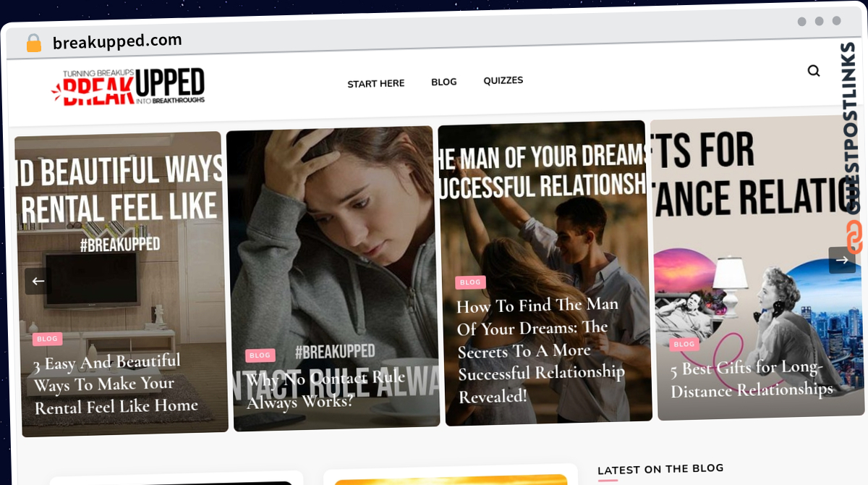This screenshot has width=868, height=485.
Task: Advance carousel with right arrow button
Action: click(x=842, y=260)
